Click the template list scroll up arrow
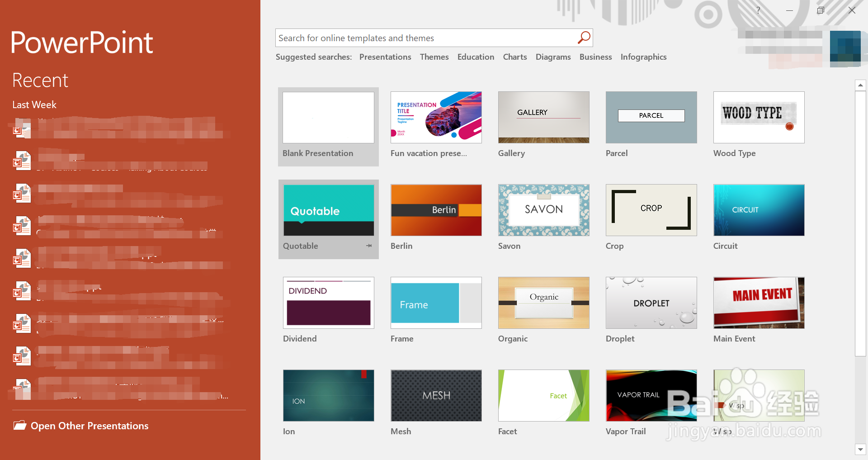Image resolution: width=868 pixels, height=460 pixels. 860,85
